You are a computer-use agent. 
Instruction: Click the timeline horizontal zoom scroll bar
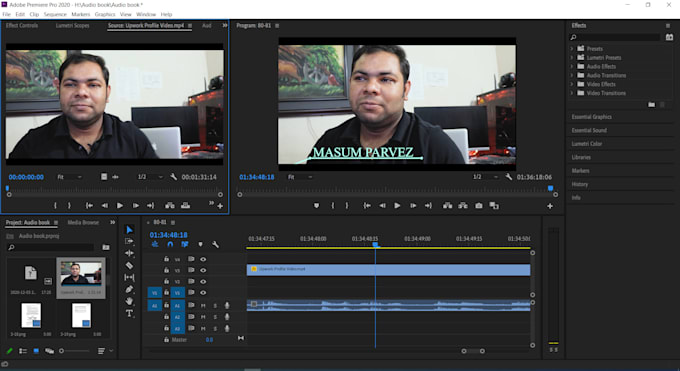(x=473, y=351)
